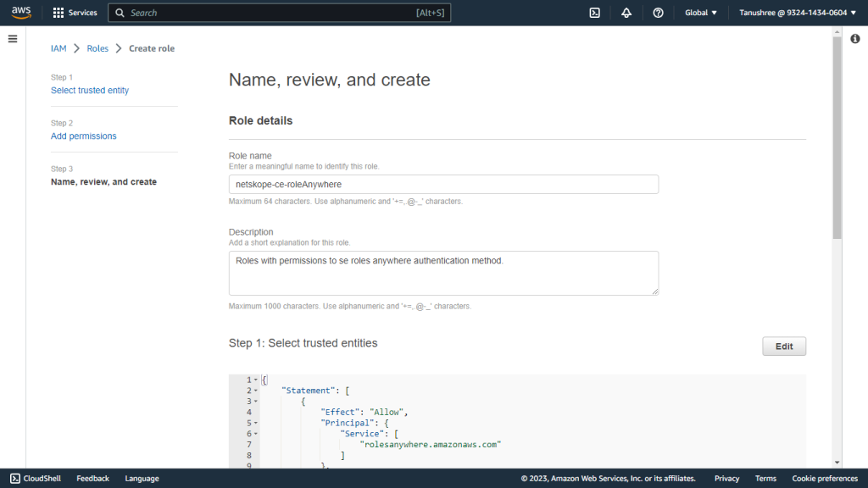Click the page vertical scrollbar thumb
The width and height of the screenshot is (868, 488).
(x=837, y=138)
